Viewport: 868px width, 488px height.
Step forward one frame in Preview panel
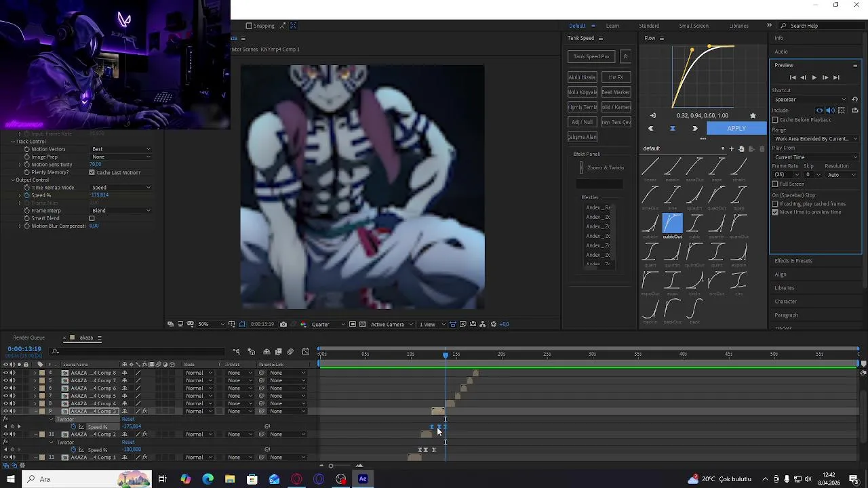825,78
